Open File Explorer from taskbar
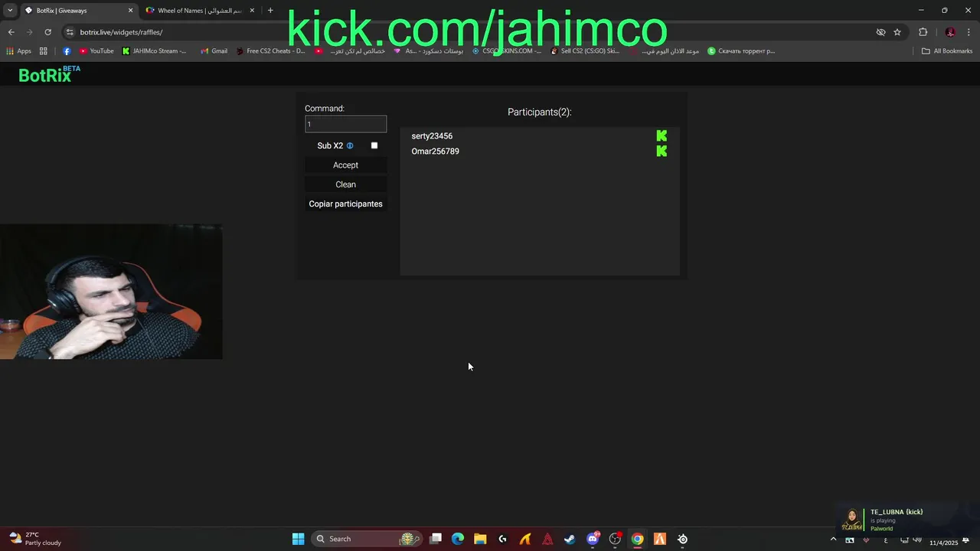The width and height of the screenshot is (980, 551). [x=480, y=539]
